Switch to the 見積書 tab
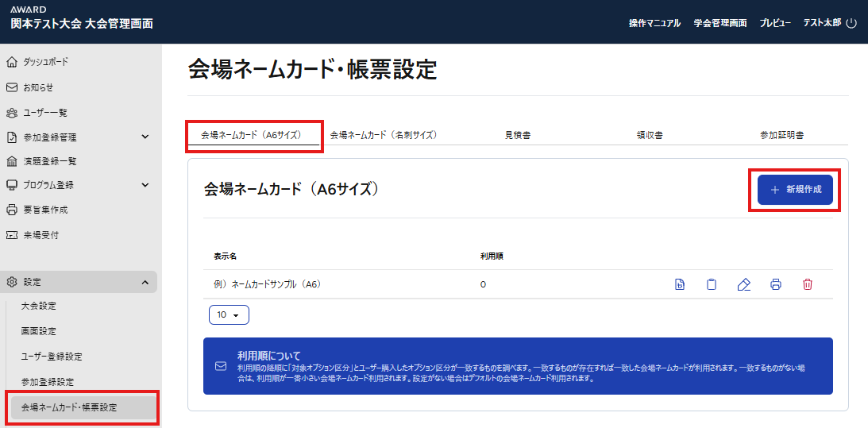The height and width of the screenshot is (428, 868). click(x=518, y=135)
